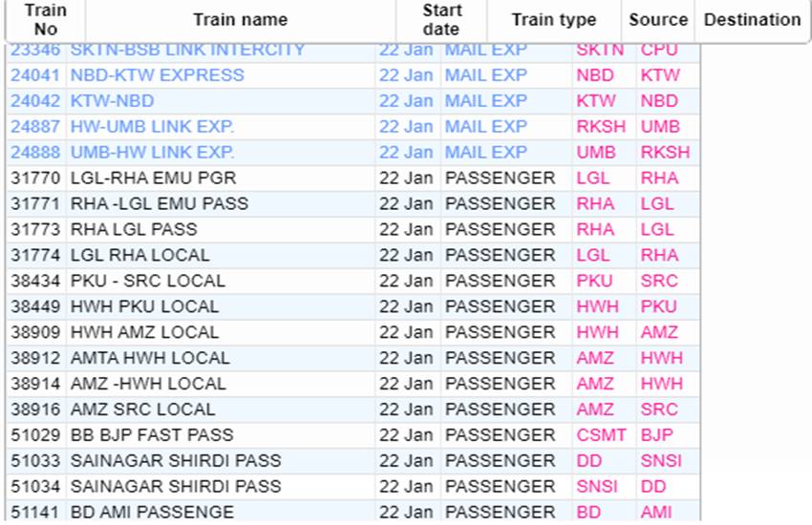This screenshot has height=525, width=812.
Task: Click source station CSMT for train 51029
Action: click(x=601, y=435)
